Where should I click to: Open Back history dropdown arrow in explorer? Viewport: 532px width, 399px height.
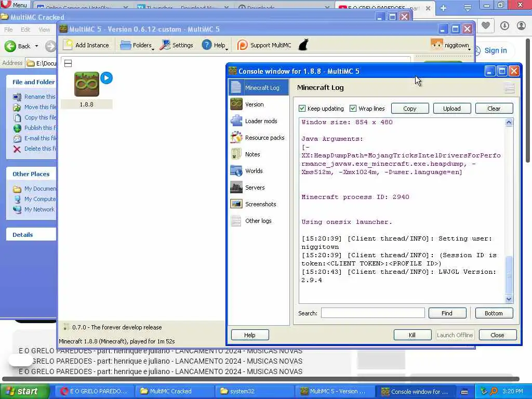click(x=37, y=46)
